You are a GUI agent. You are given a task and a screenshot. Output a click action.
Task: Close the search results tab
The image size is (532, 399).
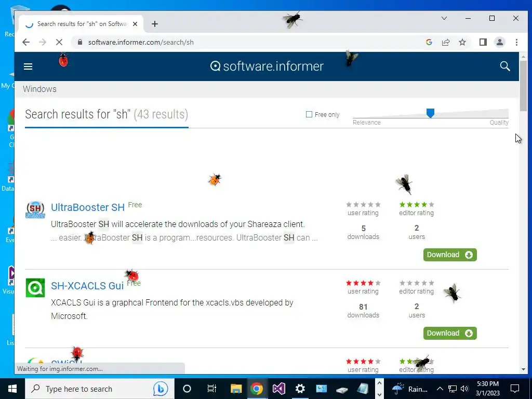pyautogui.click(x=135, y=24)
